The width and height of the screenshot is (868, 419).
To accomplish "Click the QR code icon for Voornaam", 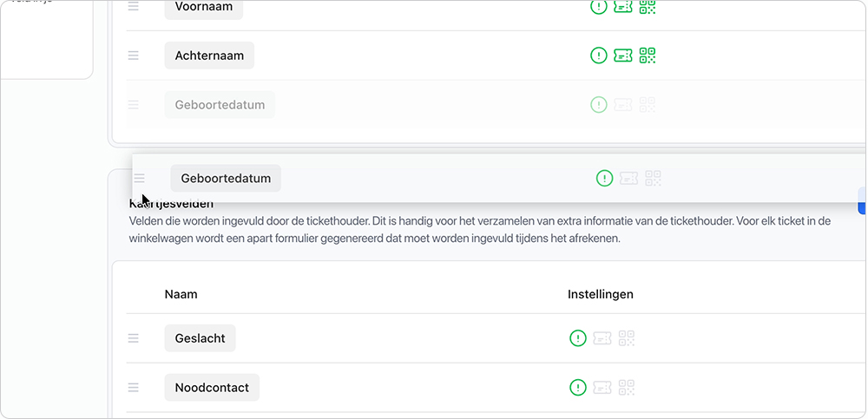I will click(648, 6).
